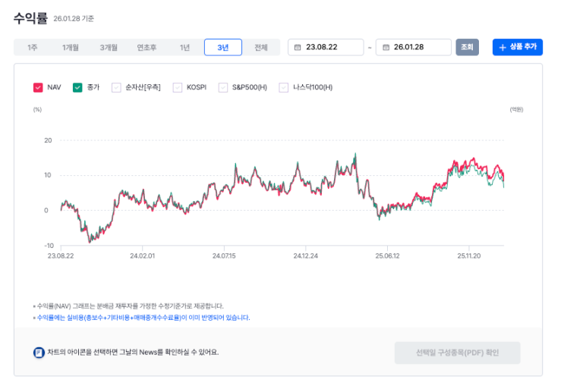Click the start date field 23.08.22
Screen dimensions: 564x392
click(326, 48)
